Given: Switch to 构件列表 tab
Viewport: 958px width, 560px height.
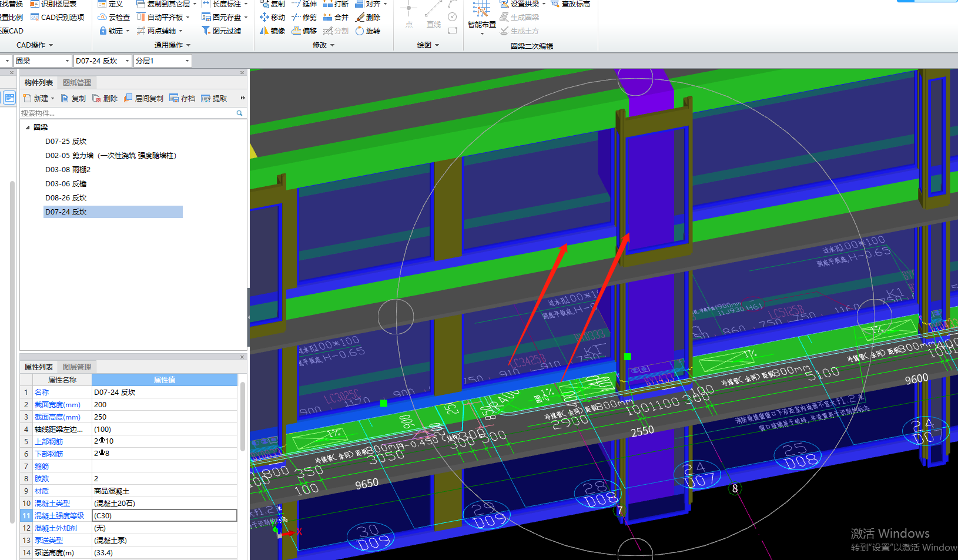Looking at the screenshot, I should [x=39, y=82].
